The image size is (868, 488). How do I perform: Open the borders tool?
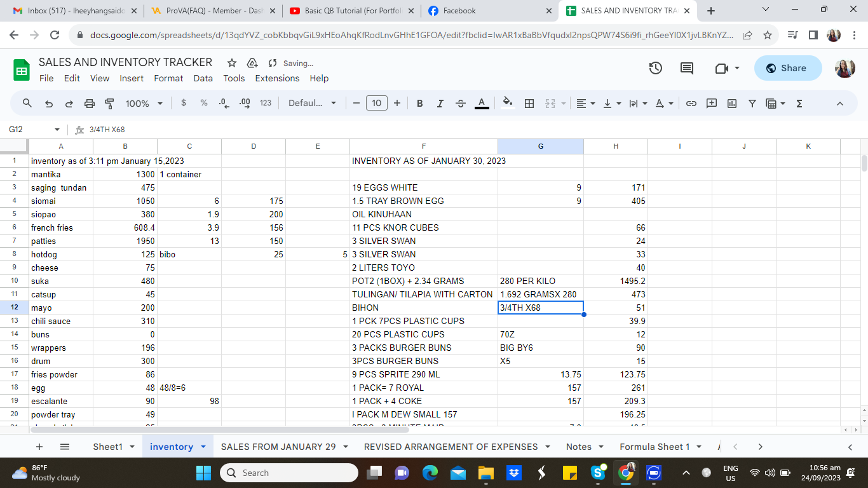tap(529, 104)
